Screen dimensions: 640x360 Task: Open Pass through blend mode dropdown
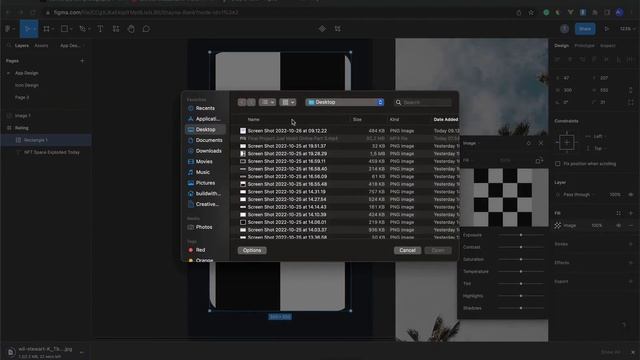(x=579, y=195)
